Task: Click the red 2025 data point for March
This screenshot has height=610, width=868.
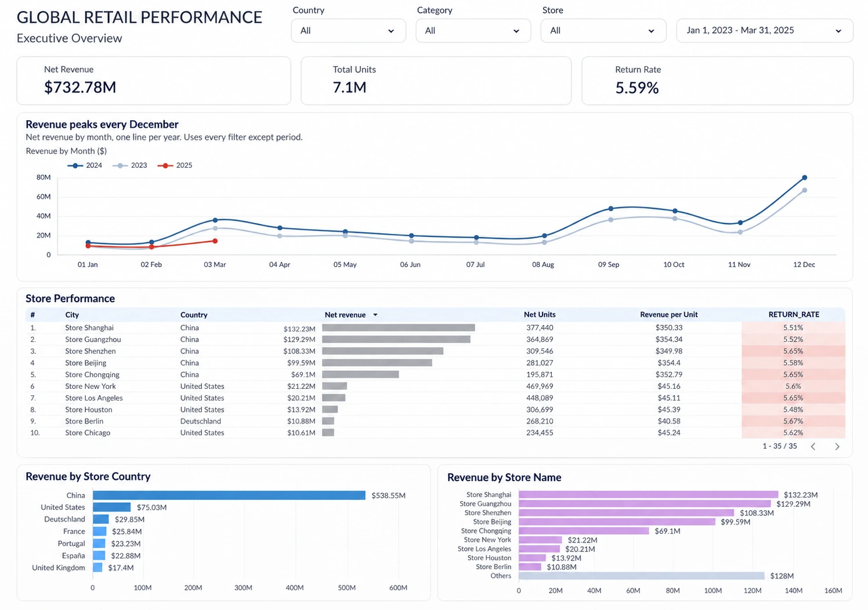Action: click(215, 241)
